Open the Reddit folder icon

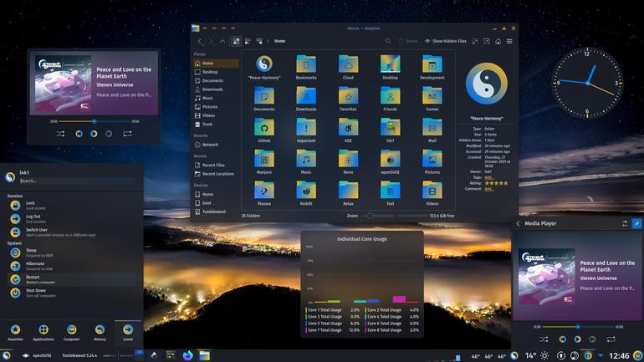point(306,193)
